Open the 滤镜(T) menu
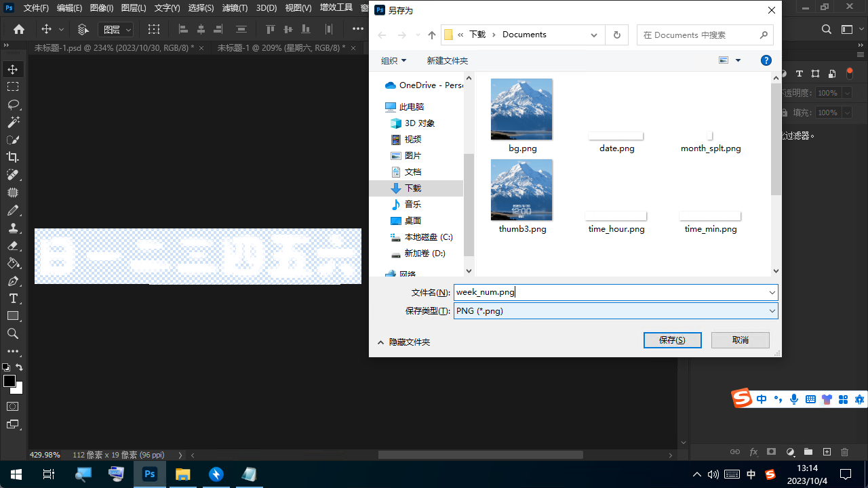The height and width of the screenshot is (488, 868). pos(235,8)
